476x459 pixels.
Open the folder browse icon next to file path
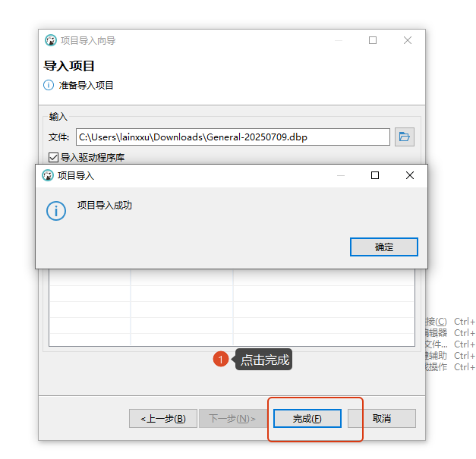[x=405, y=137]
